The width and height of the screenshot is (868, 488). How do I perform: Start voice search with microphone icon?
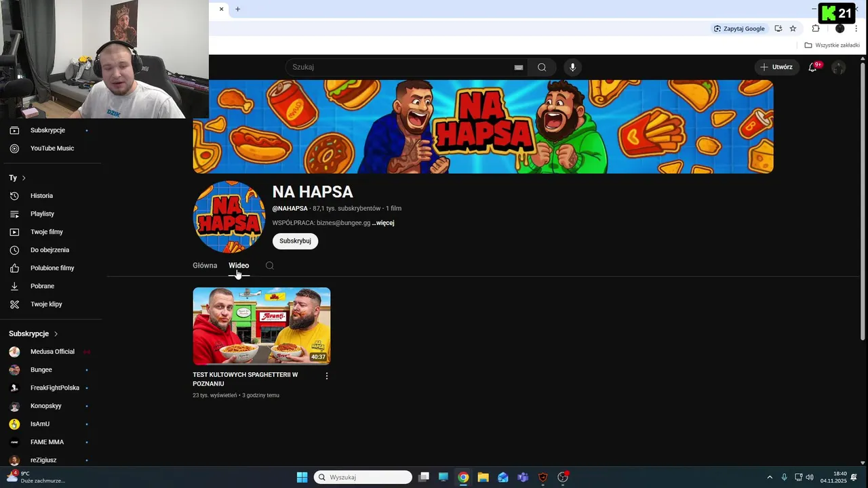tap(573, 67)
